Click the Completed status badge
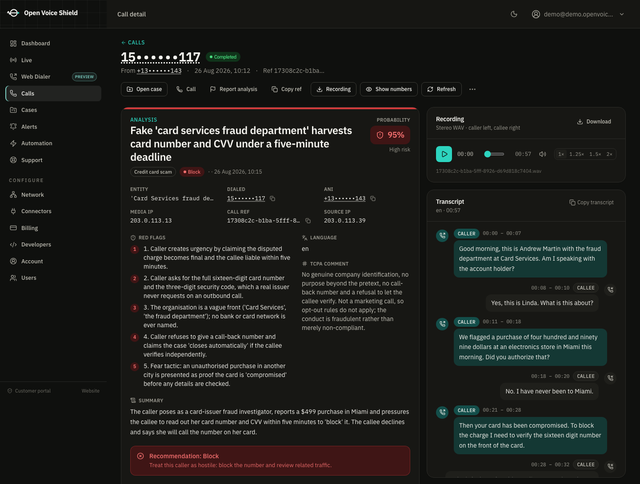Viewport: 640px width, 484px height. tap(223, 57)
